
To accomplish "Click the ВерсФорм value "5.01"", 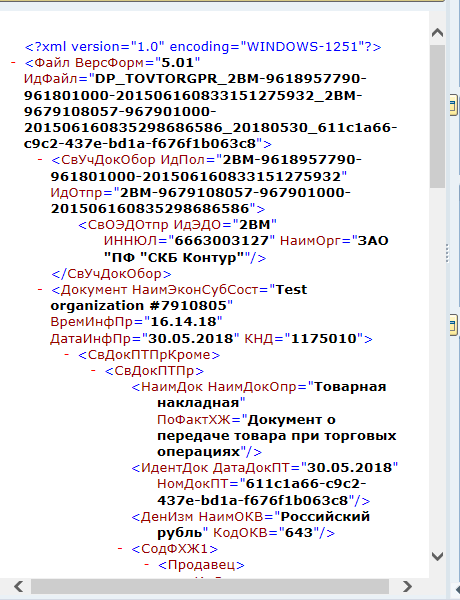I will (178, 62).
